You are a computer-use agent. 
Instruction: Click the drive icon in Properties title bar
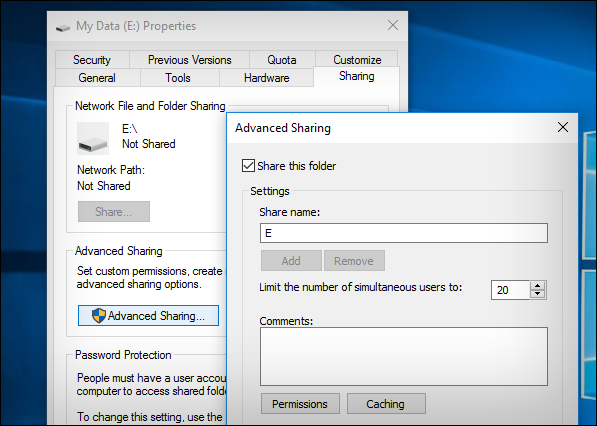63,27
